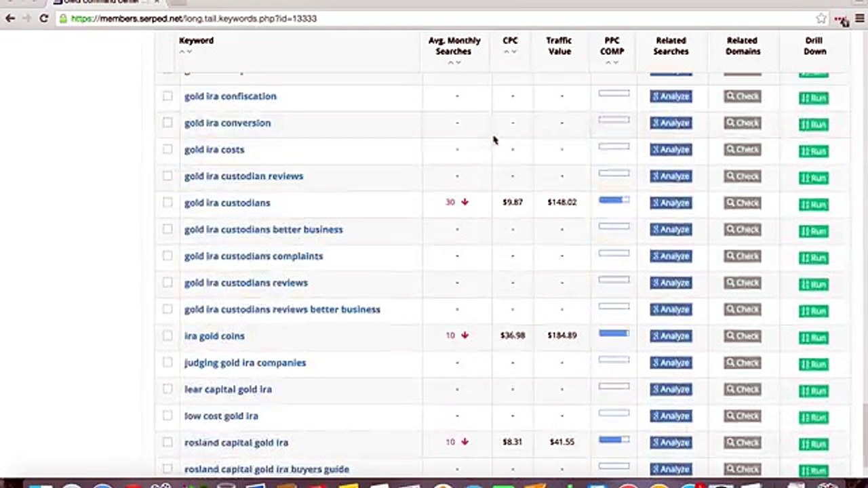The image size is (868, 488).
Task: Sort by Avg. Monthly Searches arrows
Action: pos(454,62)
